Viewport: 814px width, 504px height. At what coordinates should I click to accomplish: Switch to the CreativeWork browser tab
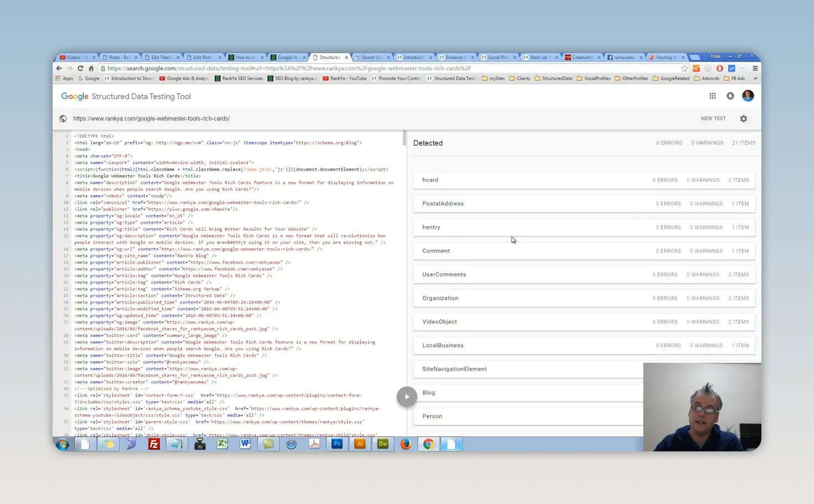(x=582, y=57)
